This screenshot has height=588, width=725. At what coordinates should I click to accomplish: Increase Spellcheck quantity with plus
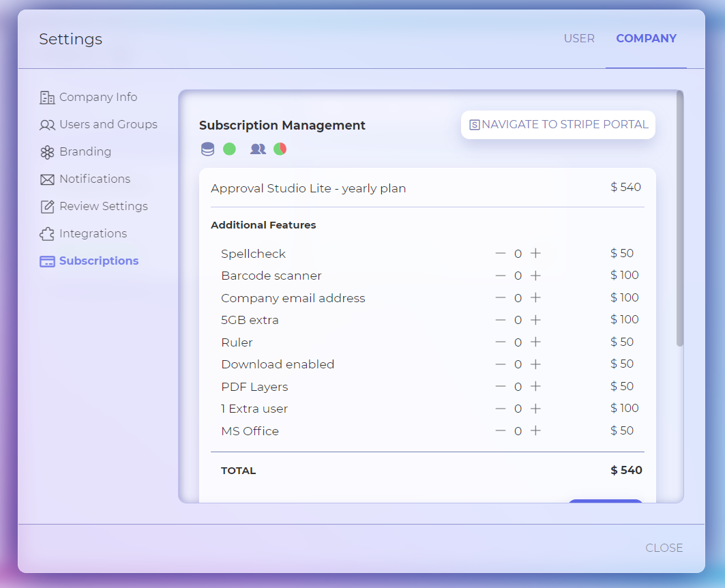(x=535, y=253)
